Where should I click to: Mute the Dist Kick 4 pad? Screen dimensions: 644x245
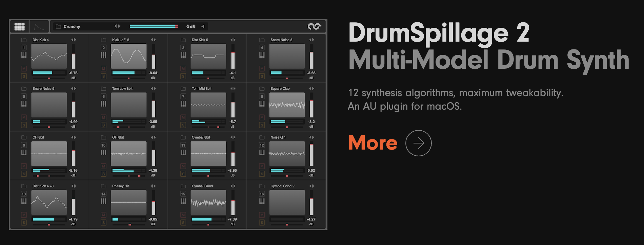coord(24,69)
